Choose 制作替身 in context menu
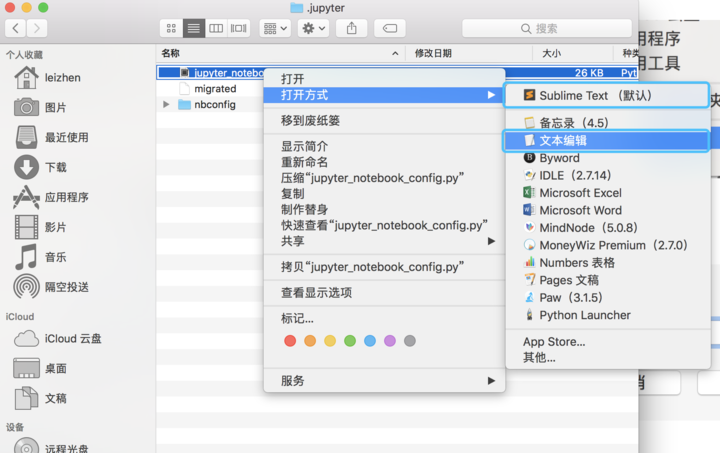Image resolution: width=720 pixels, height=453 pixels. (x=384, y=209)
